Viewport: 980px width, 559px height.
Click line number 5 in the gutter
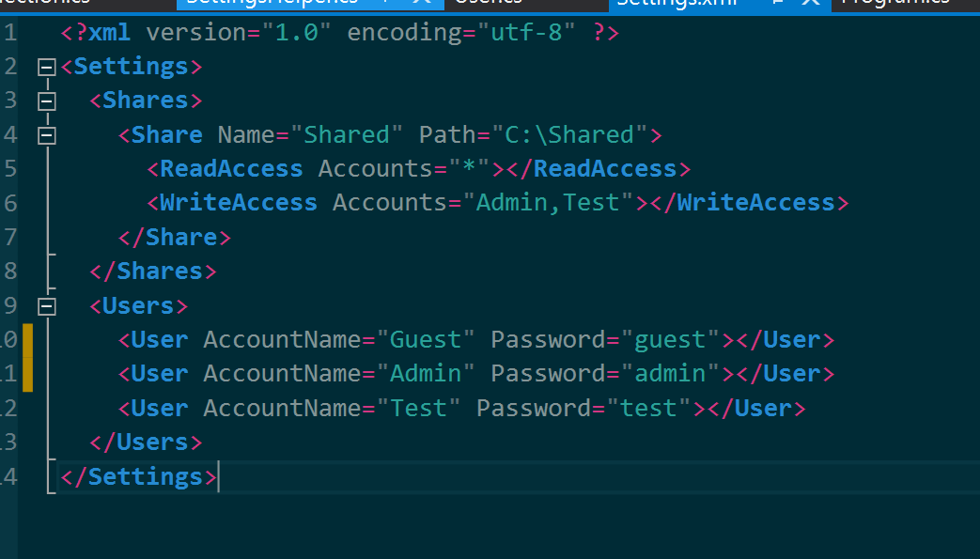click(9, 168)
